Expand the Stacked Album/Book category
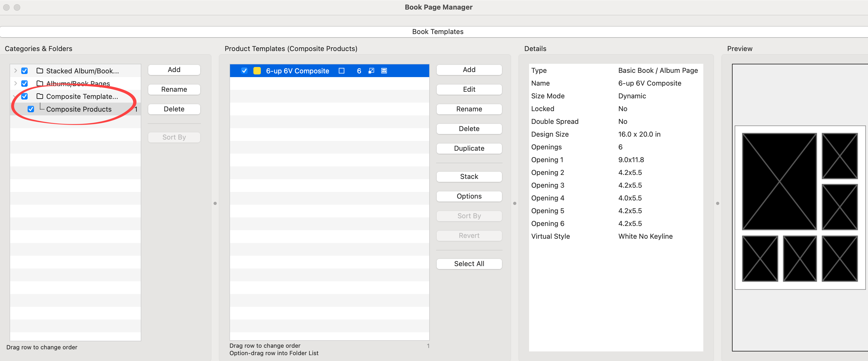This screenshot has height=361, width=868. coord(15,71)
